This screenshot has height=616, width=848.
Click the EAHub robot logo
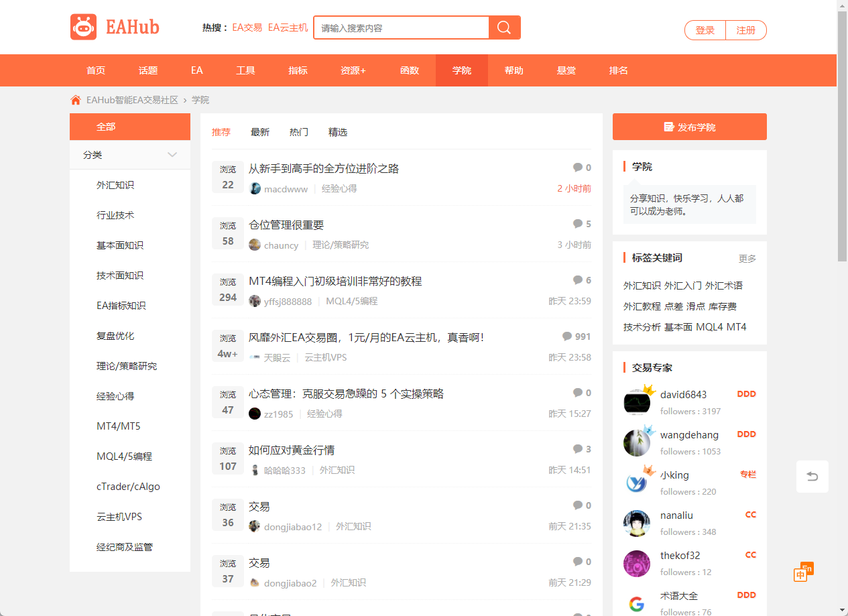coord(84,27)
